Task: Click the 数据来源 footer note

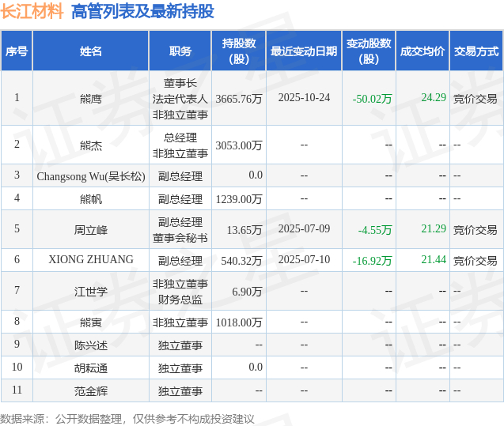Action: (127, 419)
